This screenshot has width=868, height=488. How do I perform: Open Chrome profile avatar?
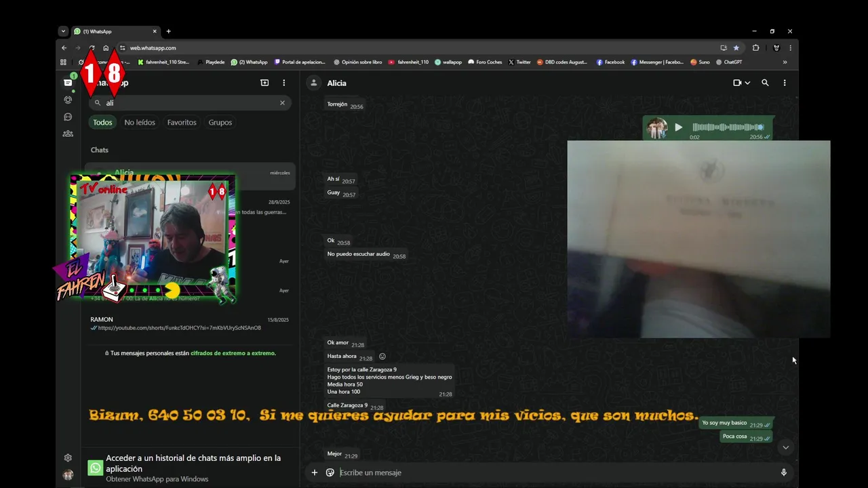(776, 48)
